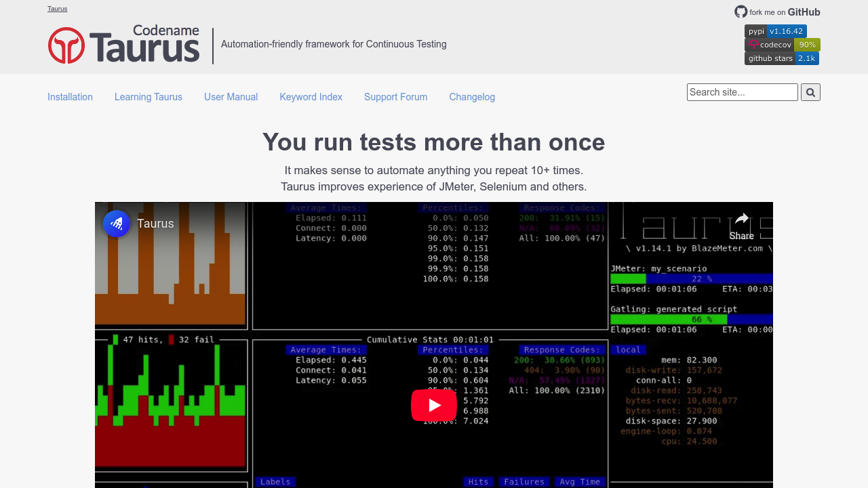This screenshot has height=488, width=868.
Task: Click the Taurus logo icon
Action: click(66, 45)
